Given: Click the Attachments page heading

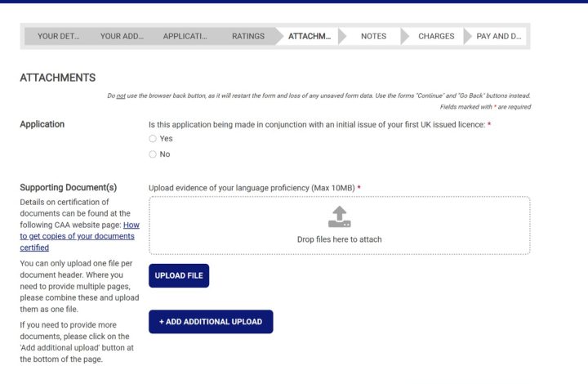Looking at the screenshot, I should [x=57, y=78].
